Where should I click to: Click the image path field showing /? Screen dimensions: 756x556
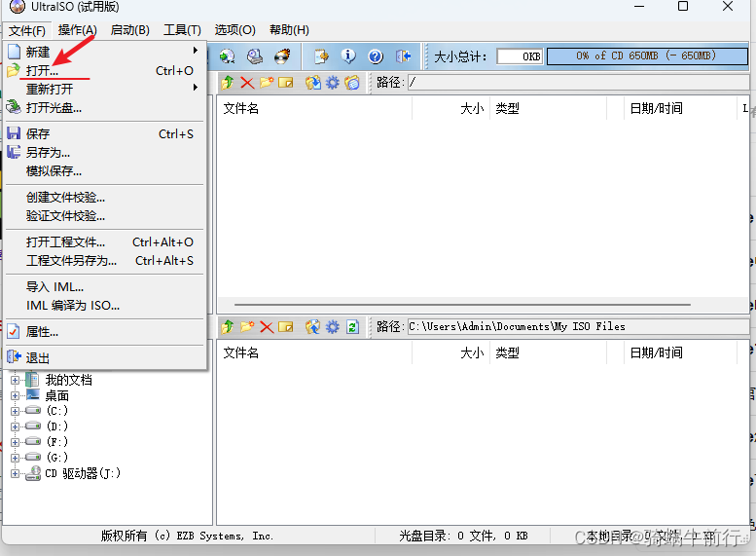[578, 82]
